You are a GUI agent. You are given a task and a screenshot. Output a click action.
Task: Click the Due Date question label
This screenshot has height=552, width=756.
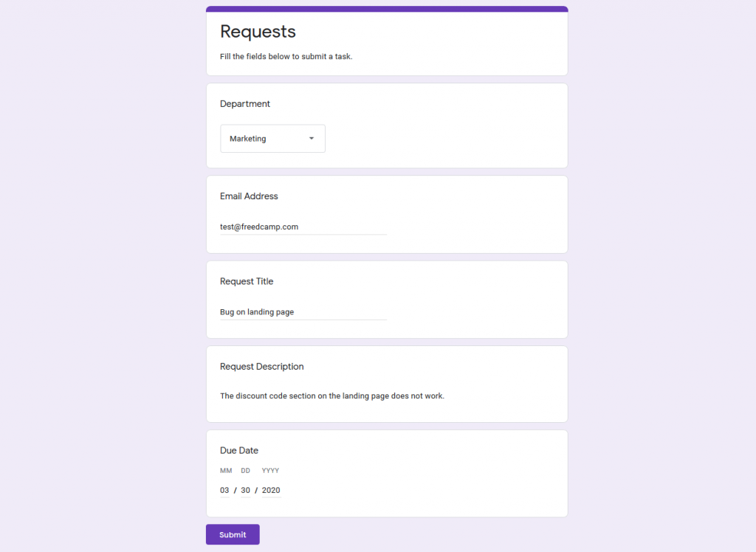[239, 451]
